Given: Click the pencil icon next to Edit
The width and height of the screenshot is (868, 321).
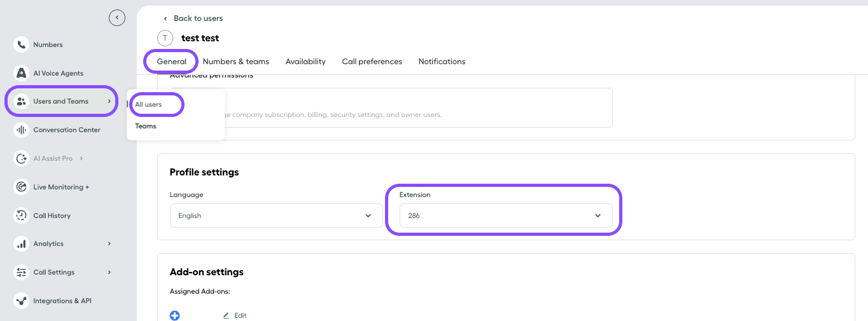Looking at the screenshot, I should [x=226, y=315].
